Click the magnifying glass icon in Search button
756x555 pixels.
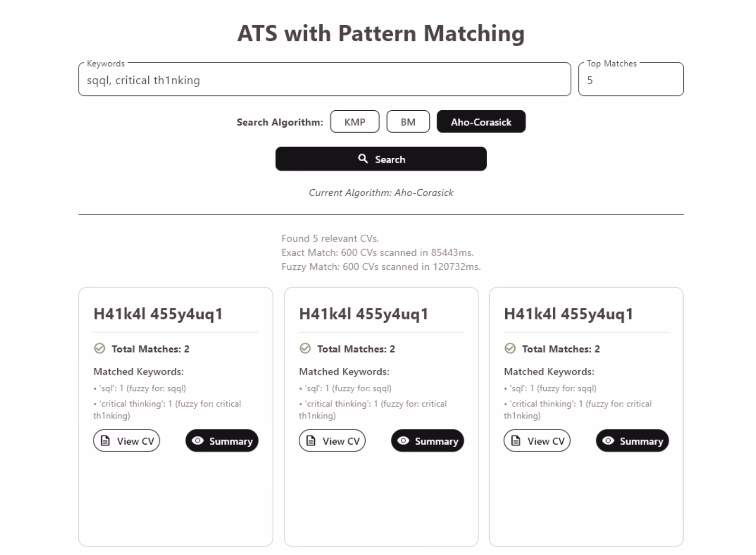coord(363,159)
